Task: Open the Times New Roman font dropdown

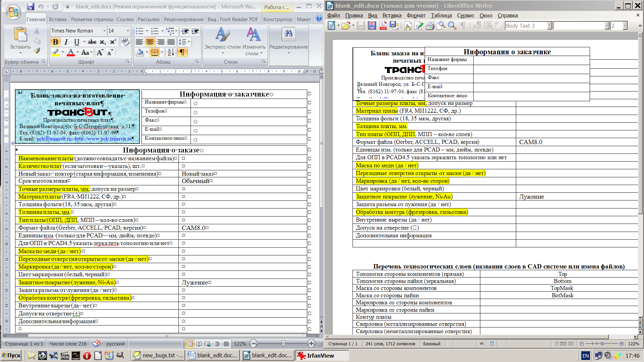Action: [104, 31]
